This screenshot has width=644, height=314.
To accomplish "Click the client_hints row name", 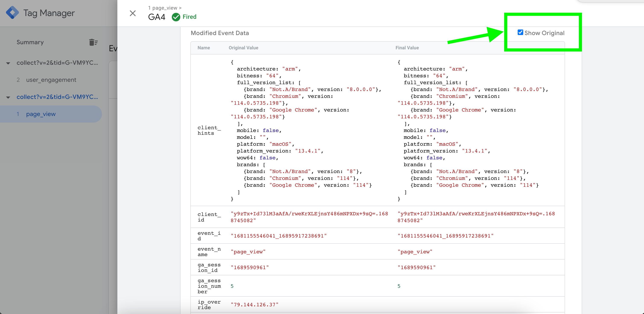I will 209,130.
